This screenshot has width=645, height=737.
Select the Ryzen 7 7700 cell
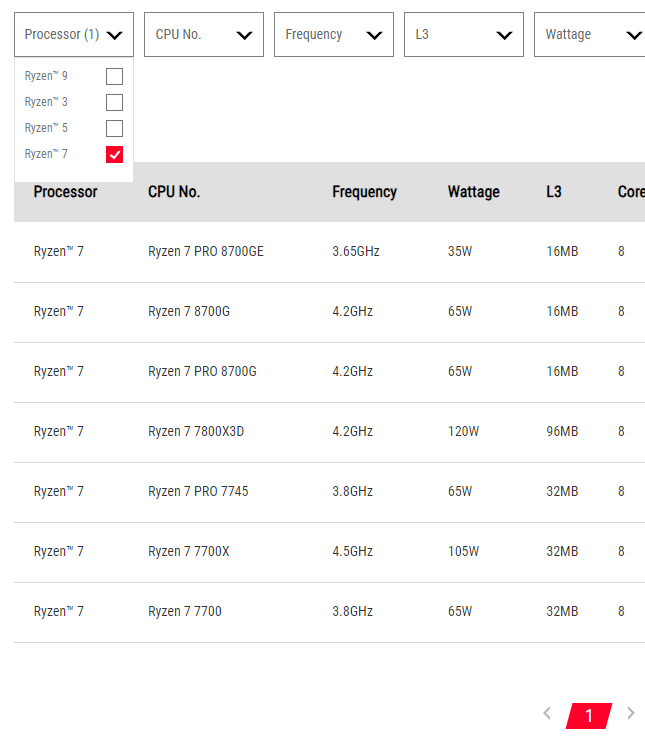point(185,612)
